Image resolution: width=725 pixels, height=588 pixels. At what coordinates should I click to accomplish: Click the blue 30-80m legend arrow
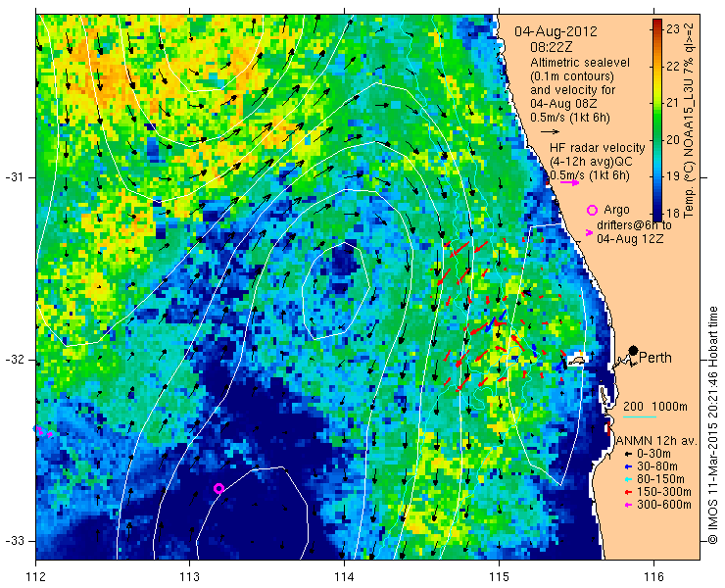pyautogui.click(x=628, y=466)
